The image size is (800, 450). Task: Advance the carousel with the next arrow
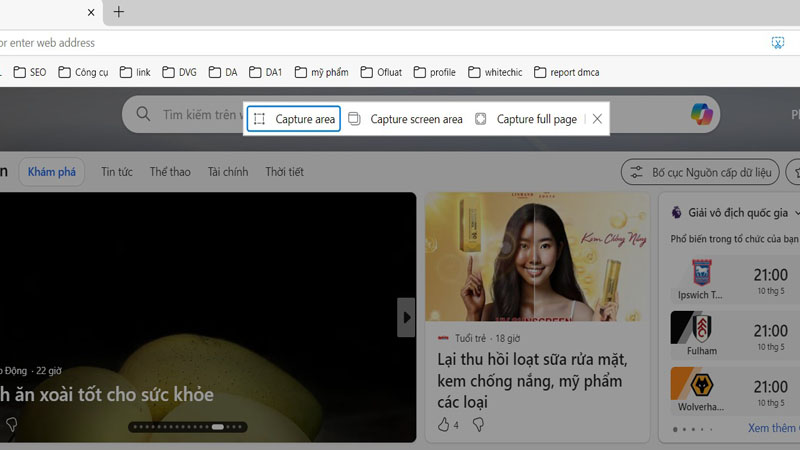pos(406,317)
